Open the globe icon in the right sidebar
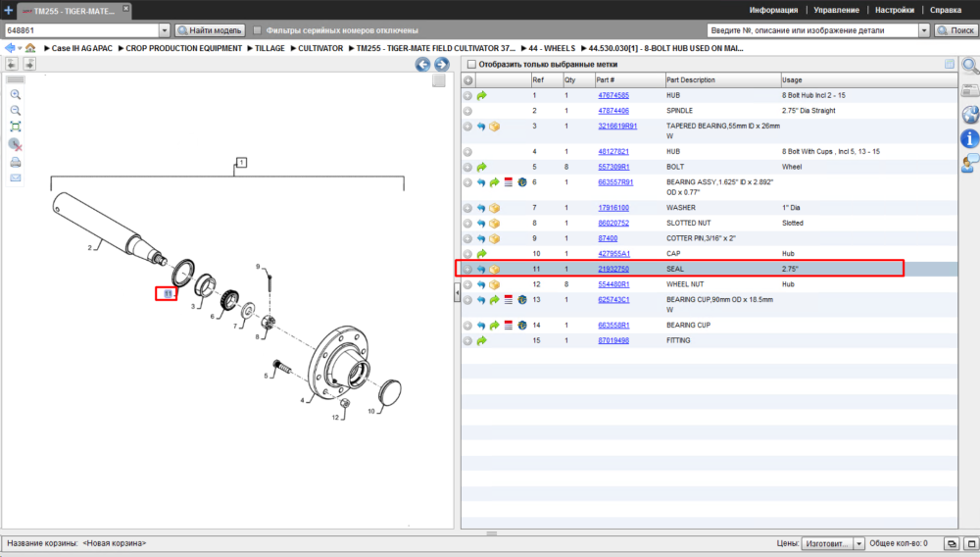 coord(970,115)
